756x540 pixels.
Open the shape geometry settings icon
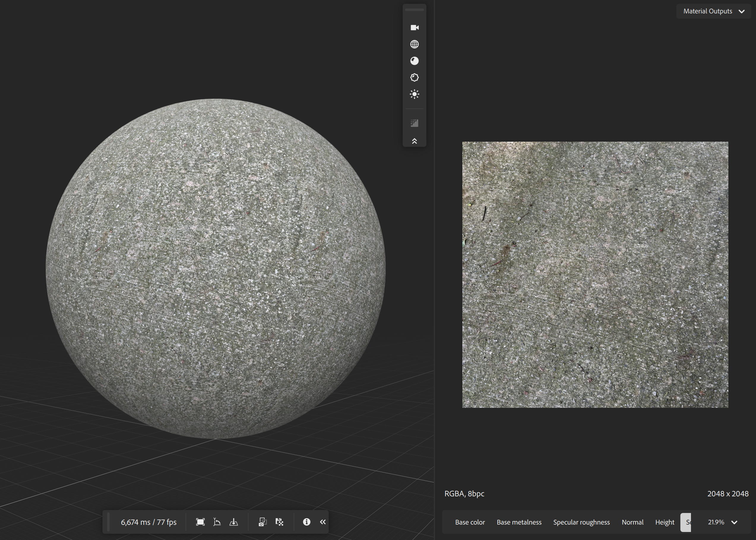(415, 78)
